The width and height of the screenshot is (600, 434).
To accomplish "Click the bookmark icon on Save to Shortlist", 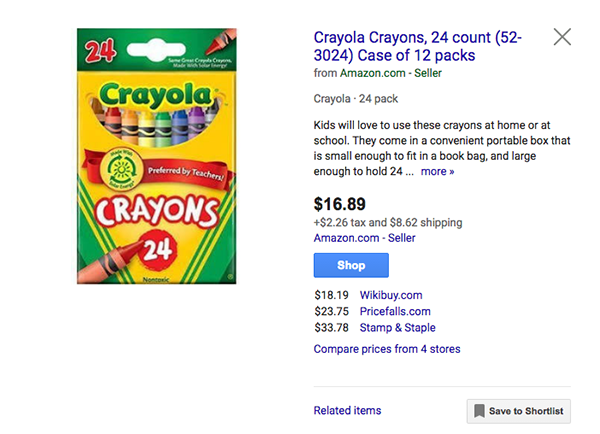I will pos(480,411).
